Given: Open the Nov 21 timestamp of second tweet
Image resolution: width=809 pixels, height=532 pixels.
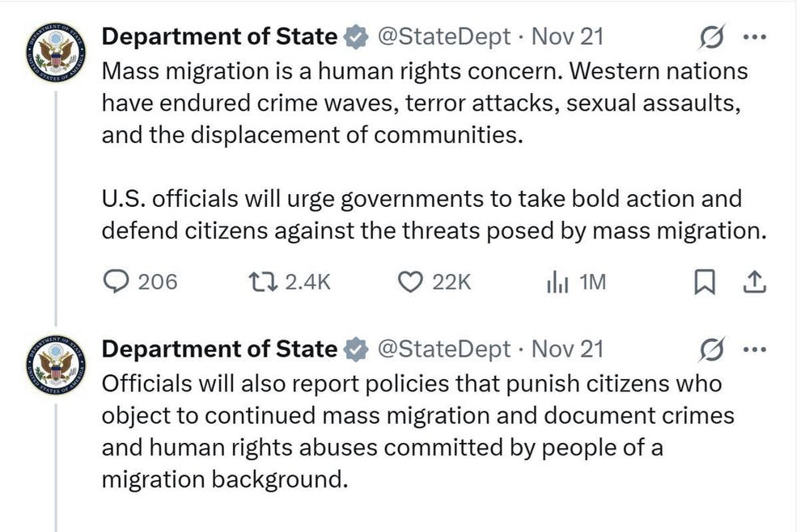Looking at the screenshot, I should click(x=568, y=348).
